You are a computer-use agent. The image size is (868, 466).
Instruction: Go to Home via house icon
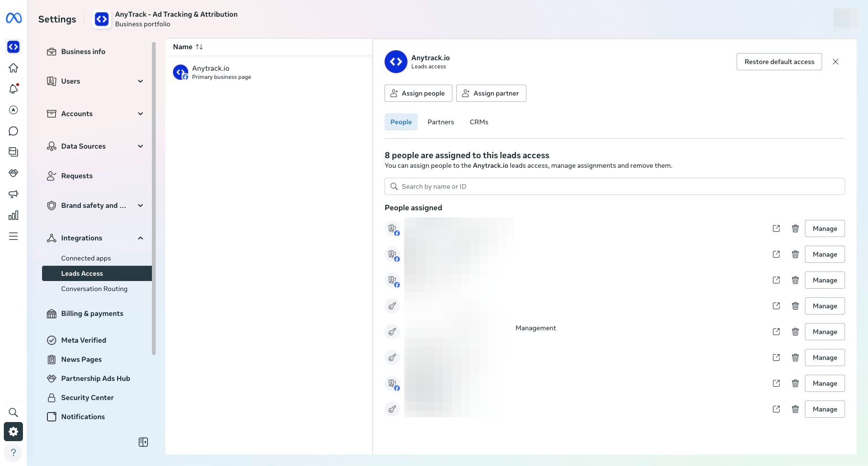click(13, 68)
